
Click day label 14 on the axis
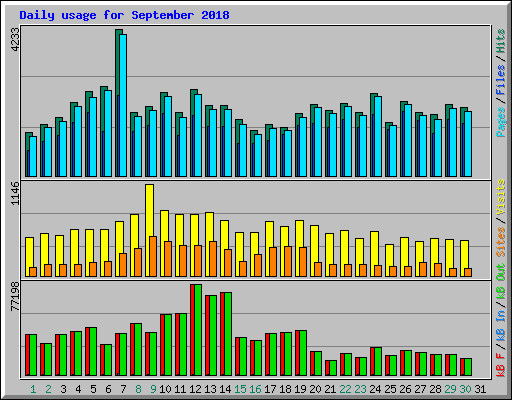click(x=225, y=389)
